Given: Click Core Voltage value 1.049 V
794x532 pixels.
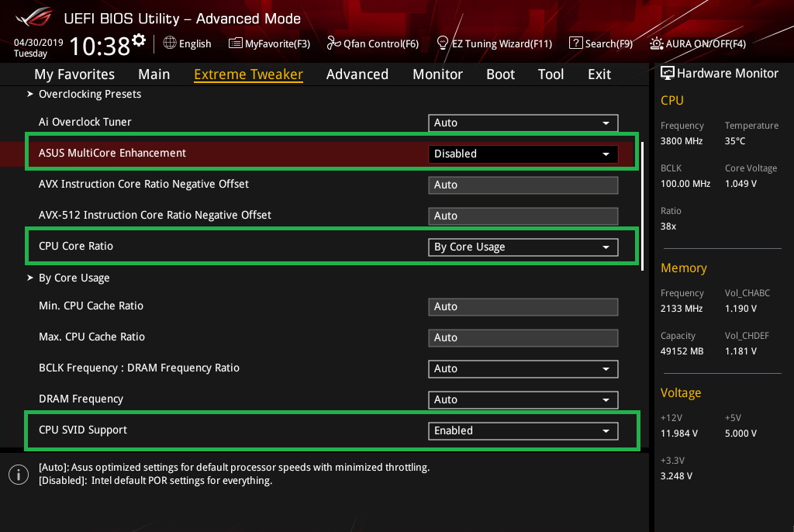Looking at the screenshot, I should (740, 184).
